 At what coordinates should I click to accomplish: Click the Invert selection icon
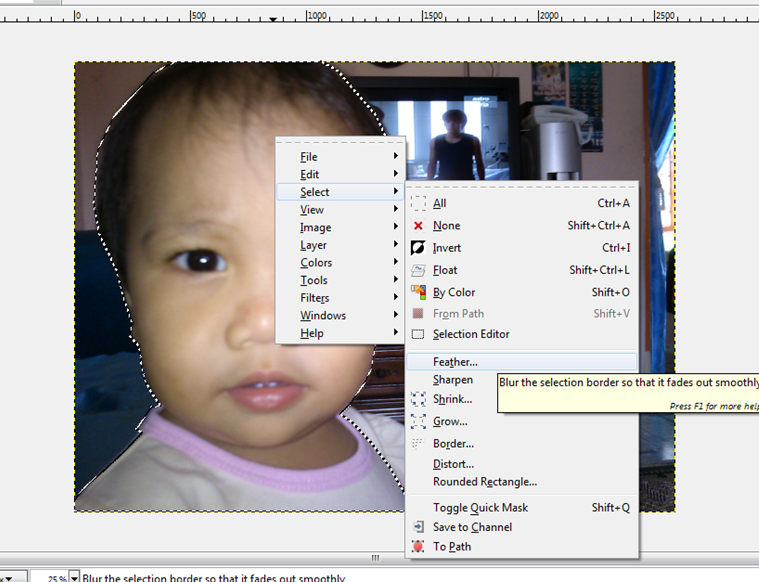pos(418,248)
